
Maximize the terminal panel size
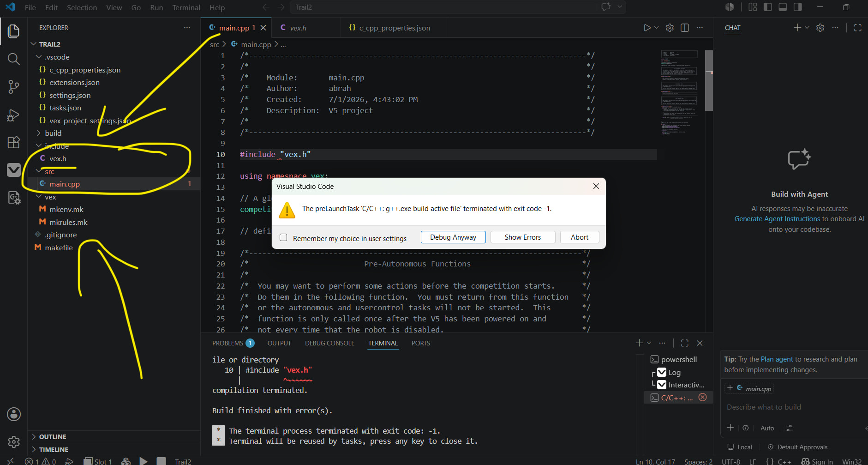pos(685,343)
